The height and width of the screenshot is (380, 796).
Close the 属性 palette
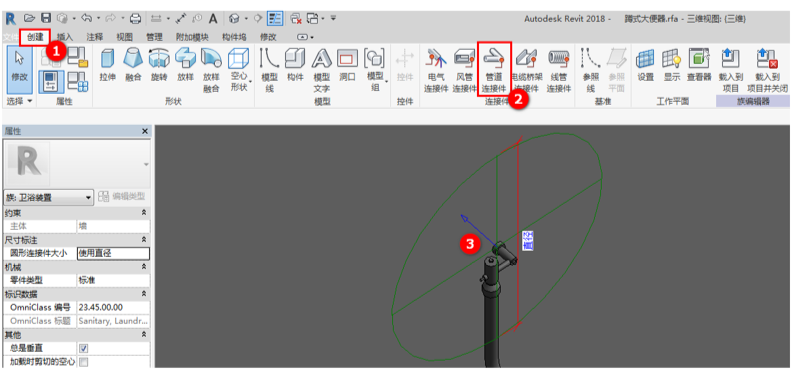(145, 131)
